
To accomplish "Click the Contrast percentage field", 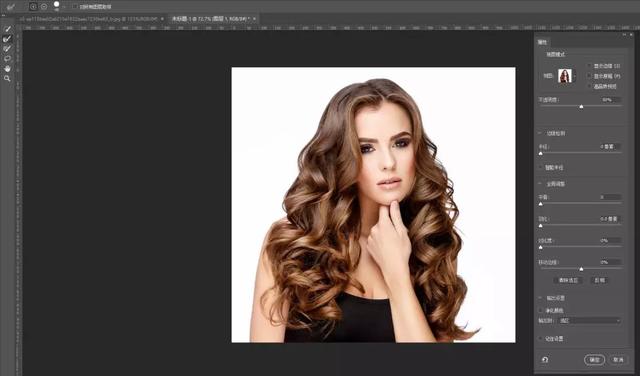I will coord(610,240).
